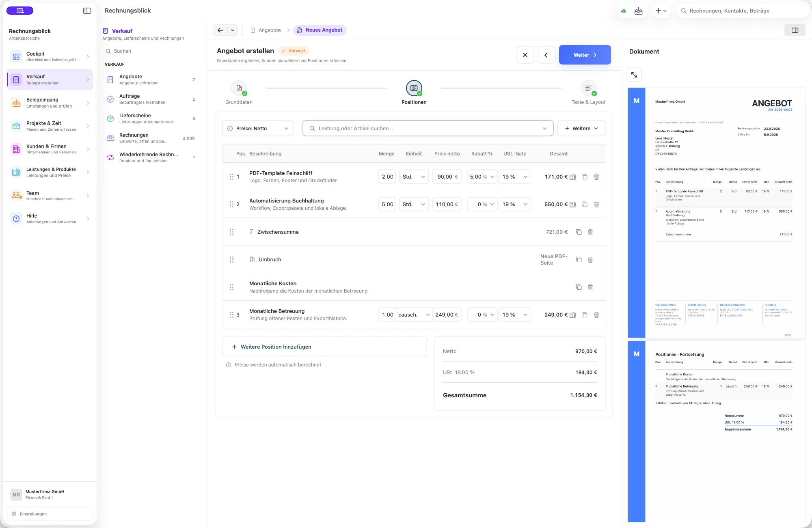Grab the drag handle of position 2
Image resolution: width=812 pixels, height=528 pixels.
pyautogui.click(x=231, y=205)
